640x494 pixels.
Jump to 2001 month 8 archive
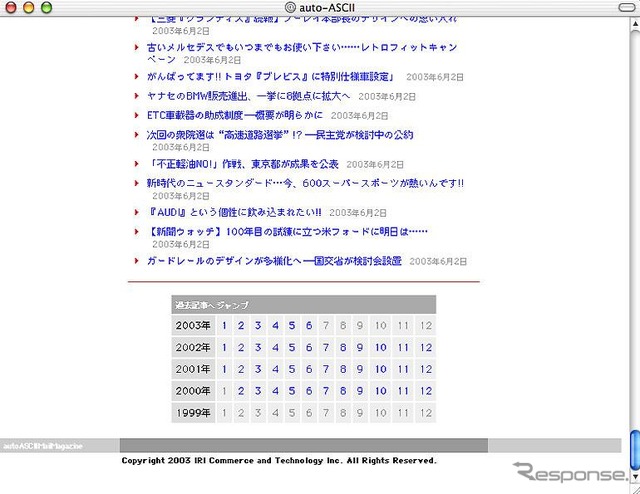(x=343, y=369)
